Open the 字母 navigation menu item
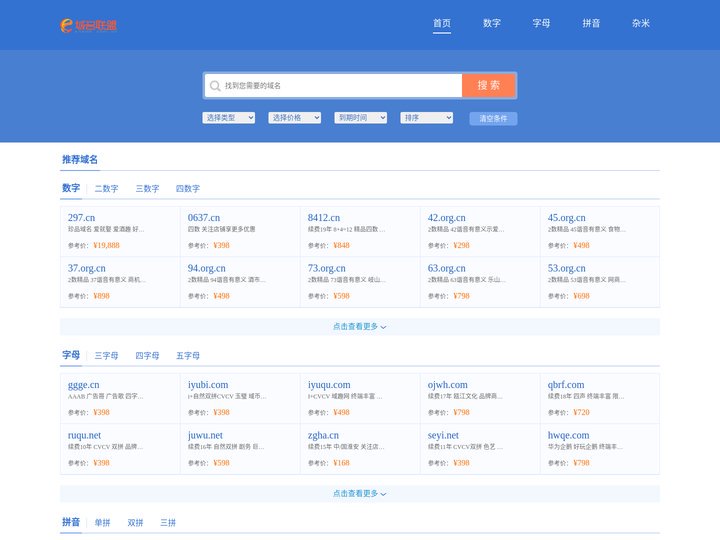 [541, 23]
